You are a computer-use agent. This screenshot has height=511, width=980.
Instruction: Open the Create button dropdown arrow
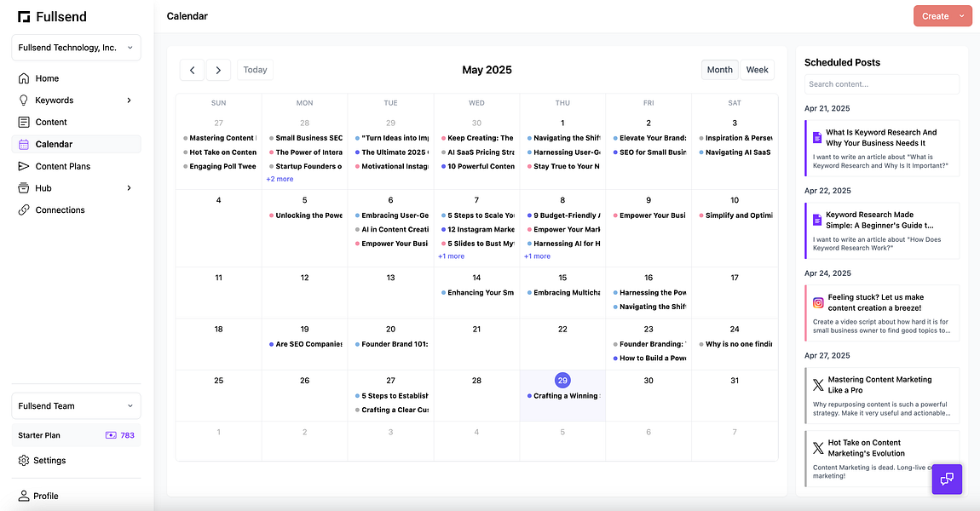[x=961, y=16]
